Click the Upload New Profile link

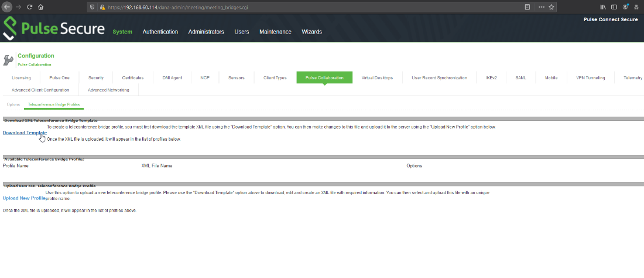[x=24, y=198]
